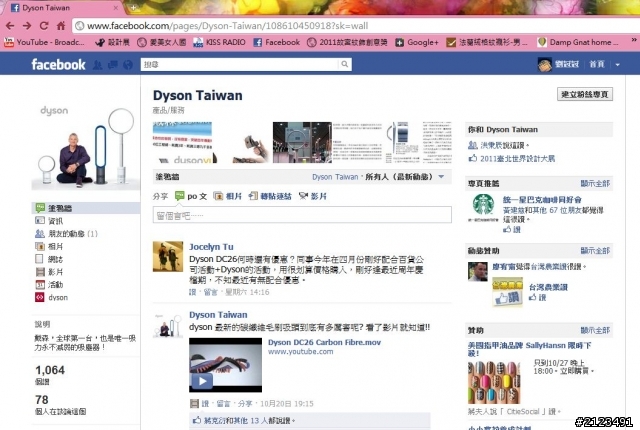640x430 pixels.
Task: Open the browser home icon
Action: point(61,26)
